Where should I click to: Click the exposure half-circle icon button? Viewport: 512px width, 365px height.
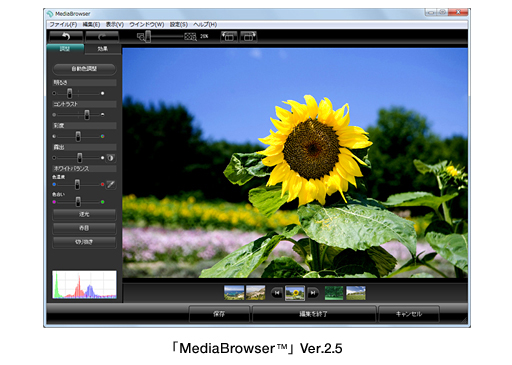(110, 158)
